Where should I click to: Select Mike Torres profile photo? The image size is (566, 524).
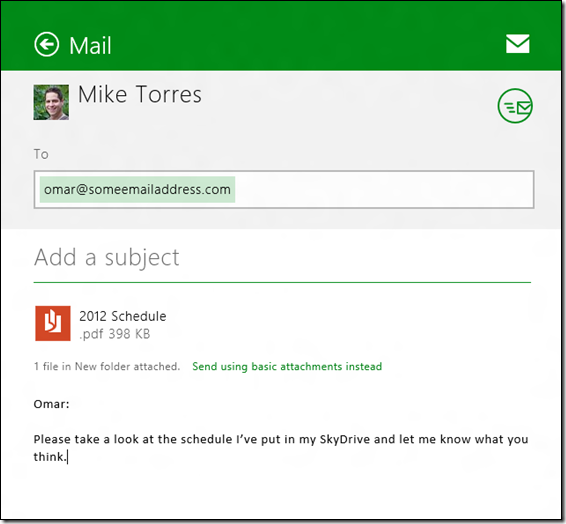pos(51,102)
